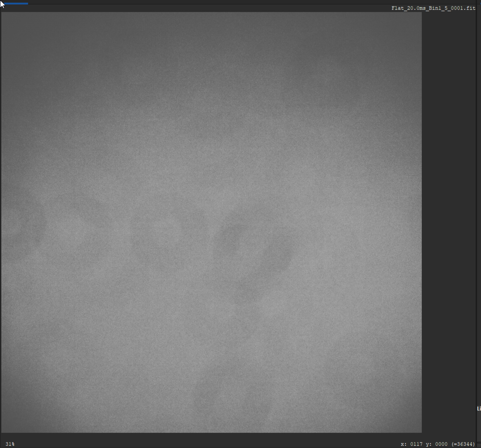Click the partially visible "Li" panel label
Image resolution: width=481 pixels, height=448 pixels.
point(479,409)
